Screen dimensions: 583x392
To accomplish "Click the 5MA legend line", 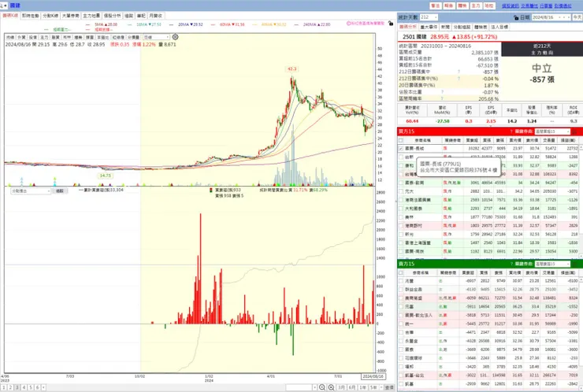I will (101, 24).
